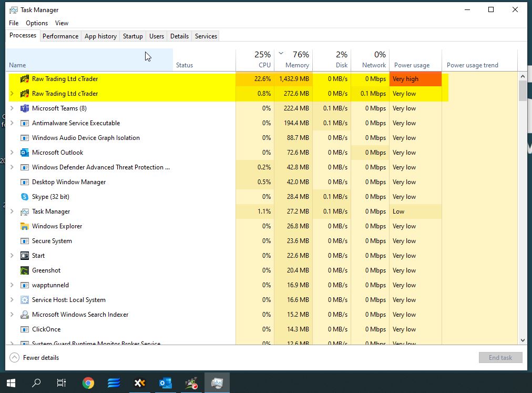Open the File menu

14,23
